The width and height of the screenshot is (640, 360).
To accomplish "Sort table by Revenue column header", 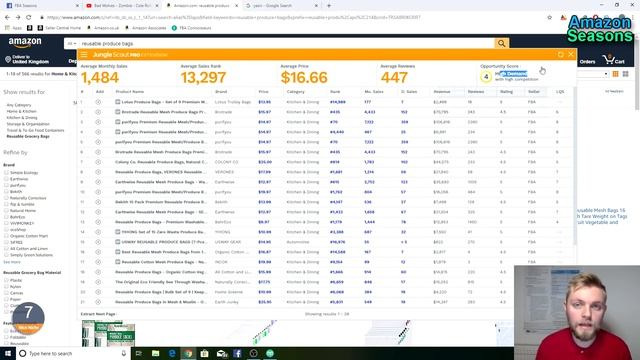I will (442, 92).
